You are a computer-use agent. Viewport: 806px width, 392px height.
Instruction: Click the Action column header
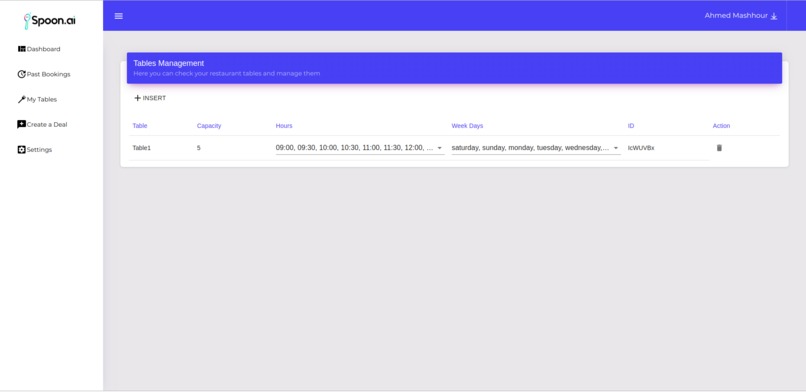(721, 126)
